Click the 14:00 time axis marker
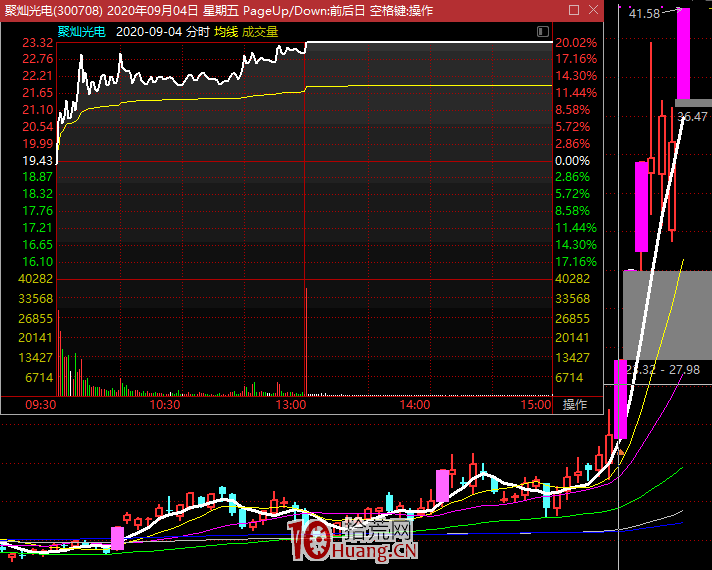This screenshot has height=570, width=712. [x=414, y=405]
